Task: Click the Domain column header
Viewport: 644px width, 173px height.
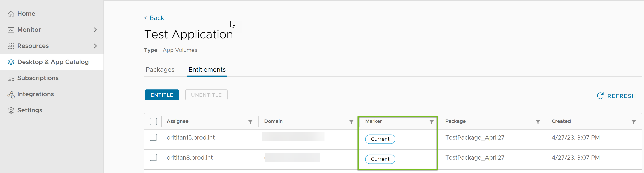Action: pos(273,121)
